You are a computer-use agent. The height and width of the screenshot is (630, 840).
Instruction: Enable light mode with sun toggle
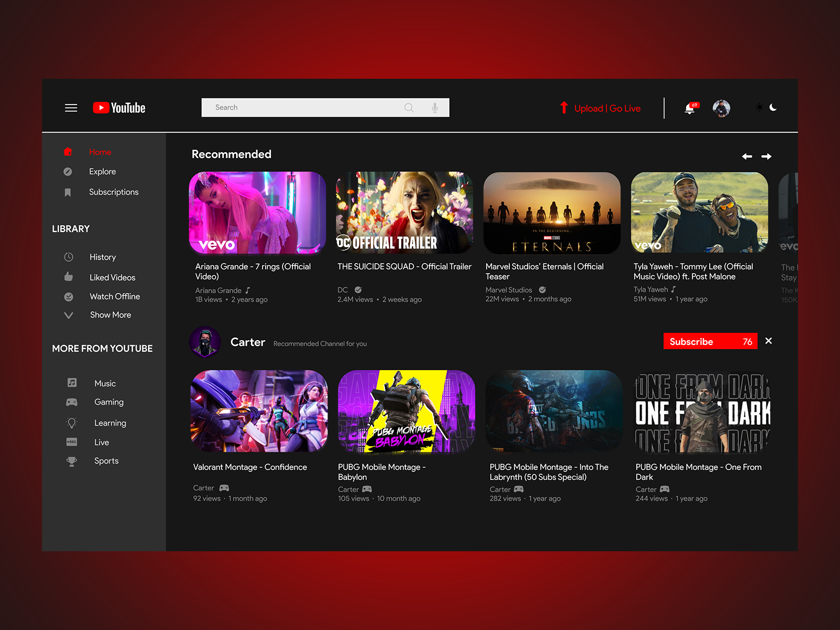pos(759,108)
